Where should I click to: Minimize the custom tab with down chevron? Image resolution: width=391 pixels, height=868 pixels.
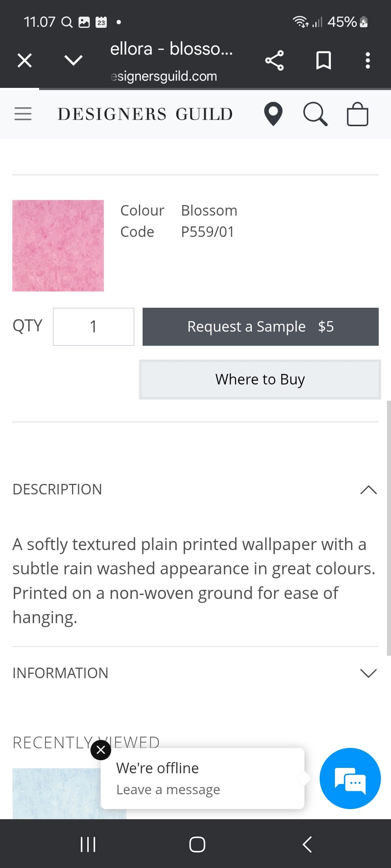(x=73, y=61)
